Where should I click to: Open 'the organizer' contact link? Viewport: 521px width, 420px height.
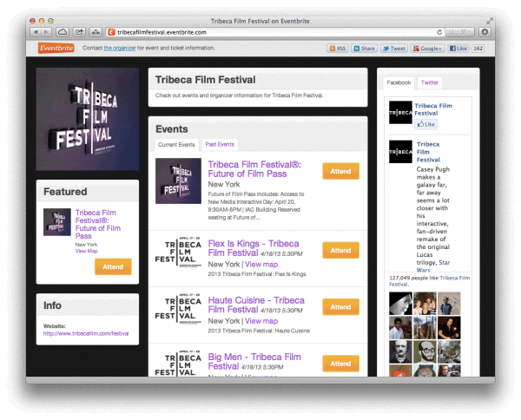coord(120,48)
